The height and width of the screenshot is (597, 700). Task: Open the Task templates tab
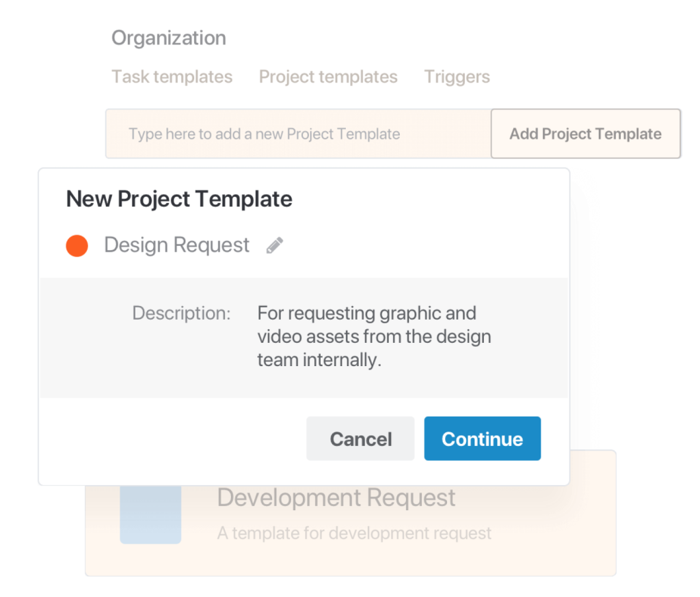172,77
